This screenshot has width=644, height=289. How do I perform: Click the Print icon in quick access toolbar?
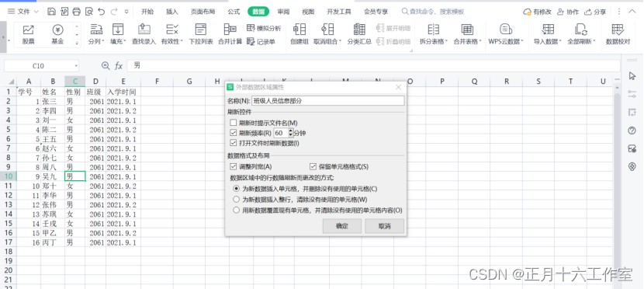point(76,12)
